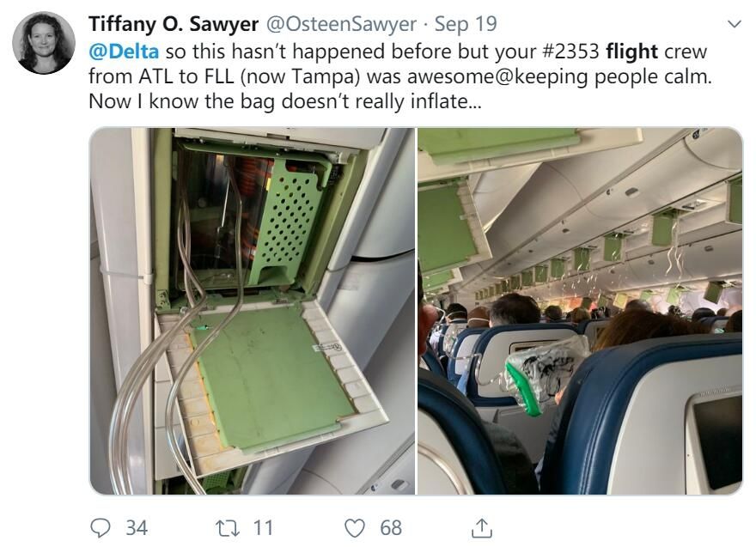Click the Tiffany O. Sawyer display name
The width and height of the screenshot is (756, 547).
point(174,24)
